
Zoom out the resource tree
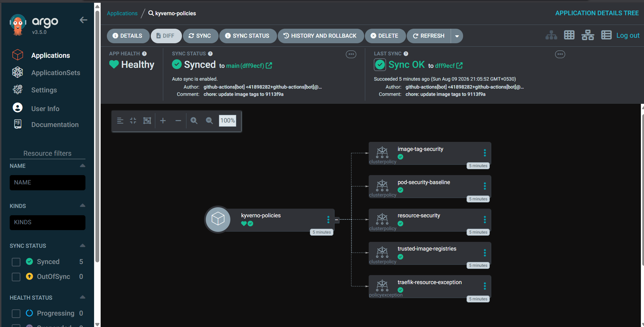(x=209, y=121)
